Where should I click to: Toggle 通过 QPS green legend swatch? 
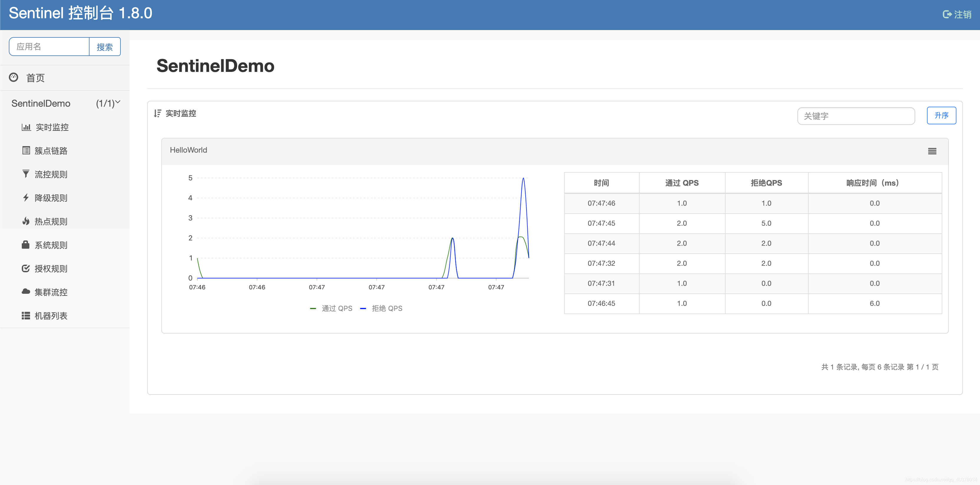pos(313,309)
